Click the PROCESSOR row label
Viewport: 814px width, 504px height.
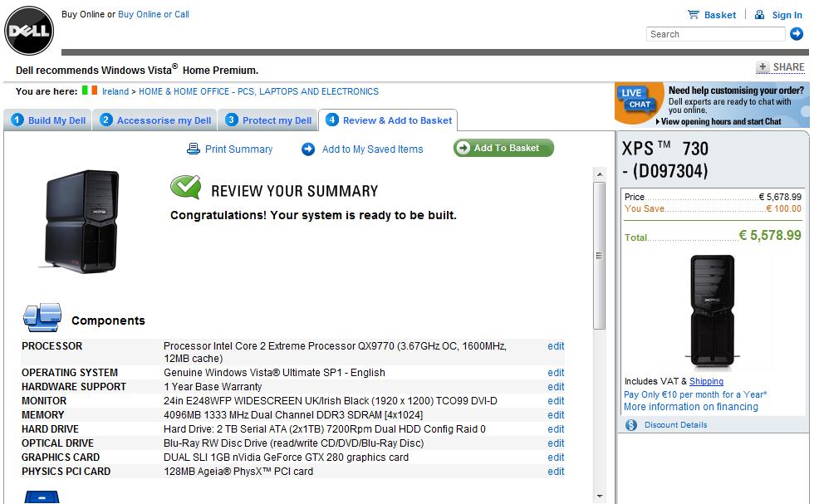point(51,346)
